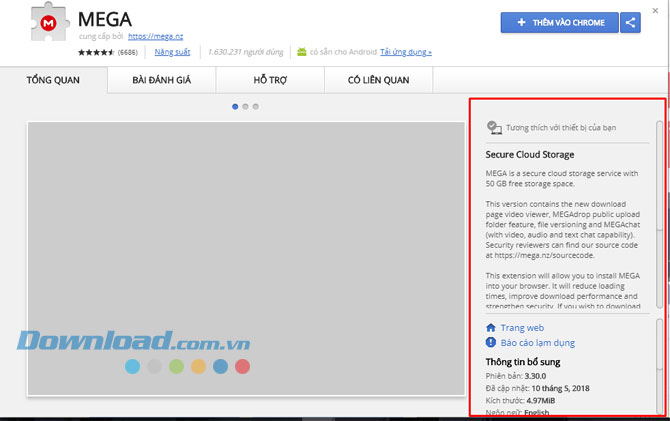Close the extension detail dialog

pyautogui.click(x=655, y=11)
